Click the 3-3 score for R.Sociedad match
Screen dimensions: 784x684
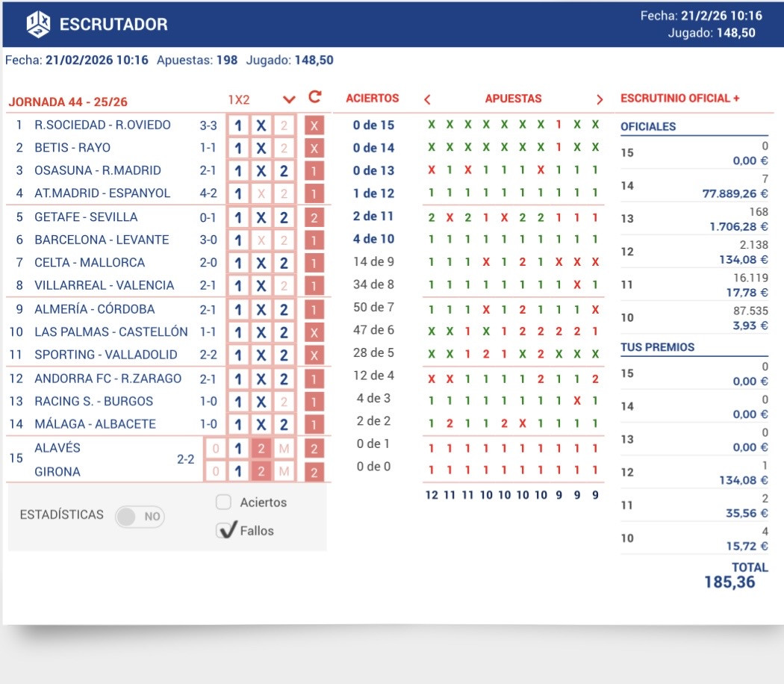[208, 125]
